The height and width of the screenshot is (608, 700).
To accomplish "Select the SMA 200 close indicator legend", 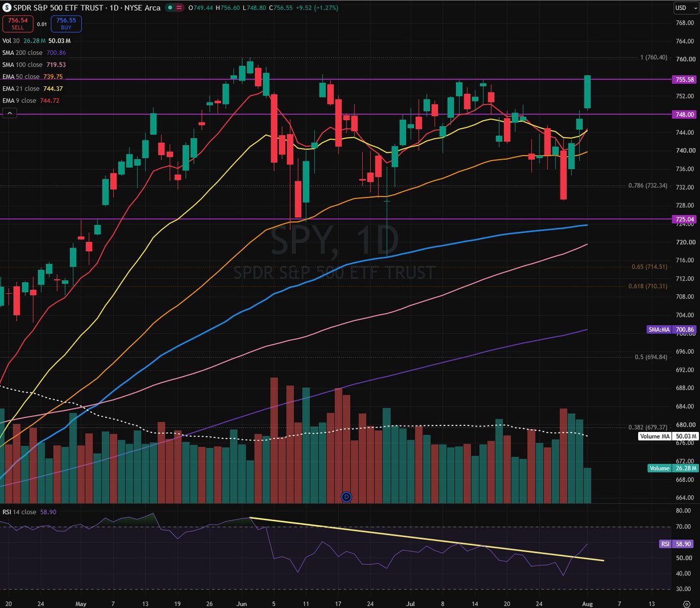I will coord(34,52).
